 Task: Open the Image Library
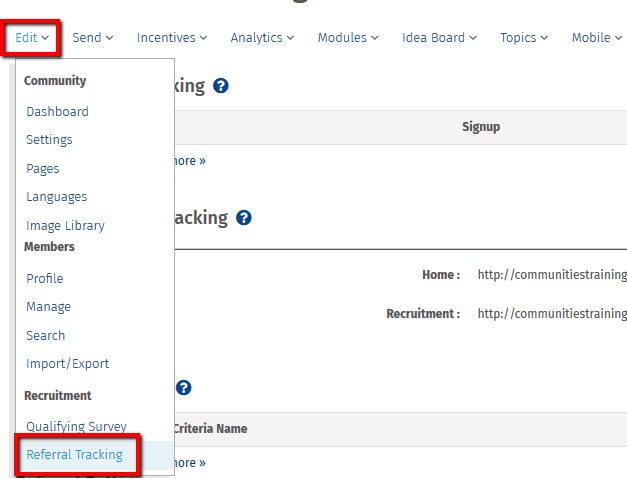tap(65, 226)
